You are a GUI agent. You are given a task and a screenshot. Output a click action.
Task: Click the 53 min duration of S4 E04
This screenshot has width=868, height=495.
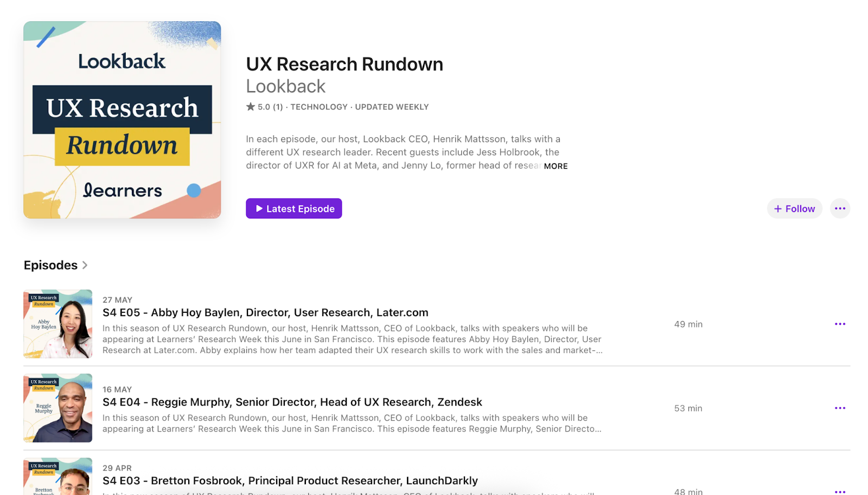tap(688, 408)
